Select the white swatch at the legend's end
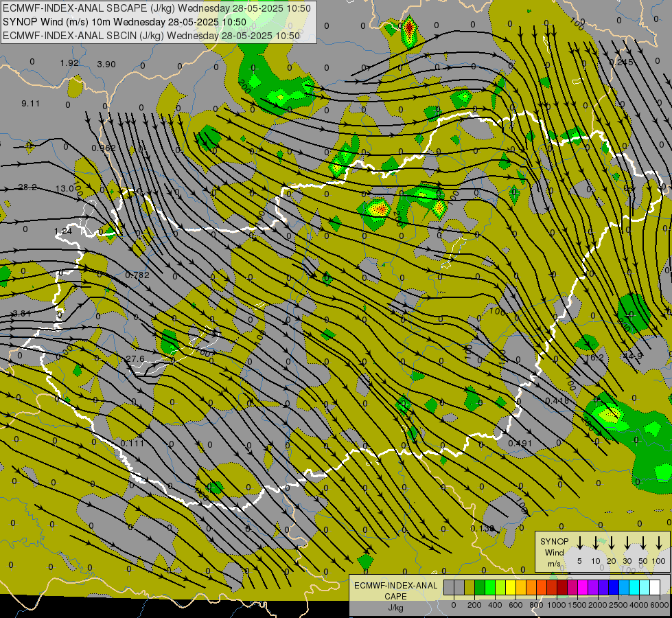Screen dimensions: 672x618 click(655, 587)
